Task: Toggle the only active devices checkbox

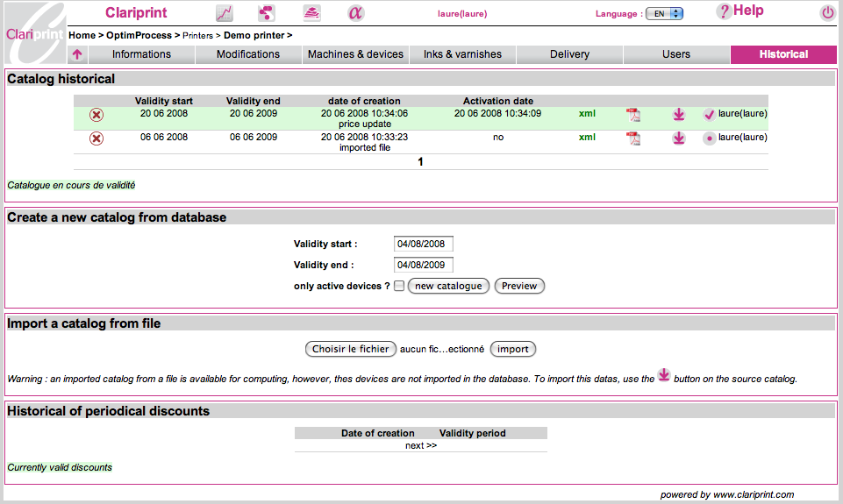Action: (399, 287)
